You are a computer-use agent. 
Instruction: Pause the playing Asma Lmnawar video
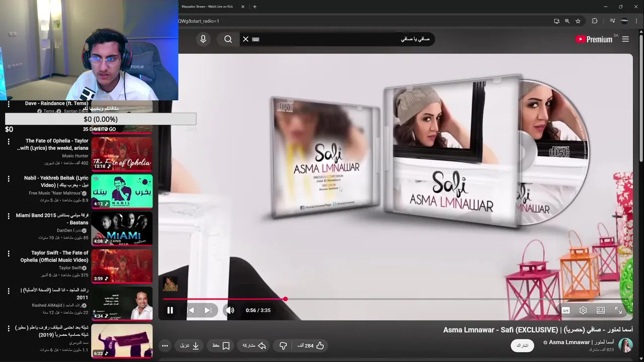(x=170, y=310)
